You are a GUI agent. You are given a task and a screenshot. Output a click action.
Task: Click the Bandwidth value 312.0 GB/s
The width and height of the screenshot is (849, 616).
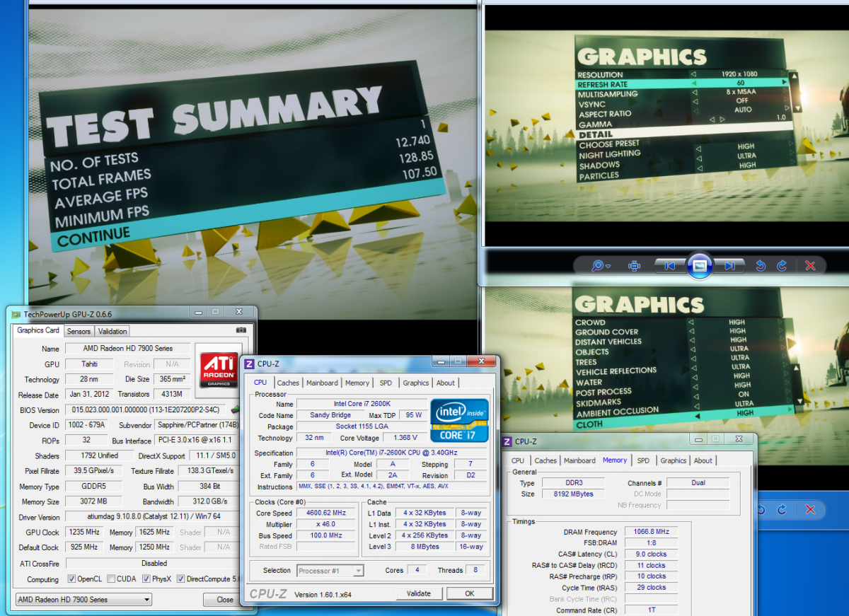click(209, 502)
